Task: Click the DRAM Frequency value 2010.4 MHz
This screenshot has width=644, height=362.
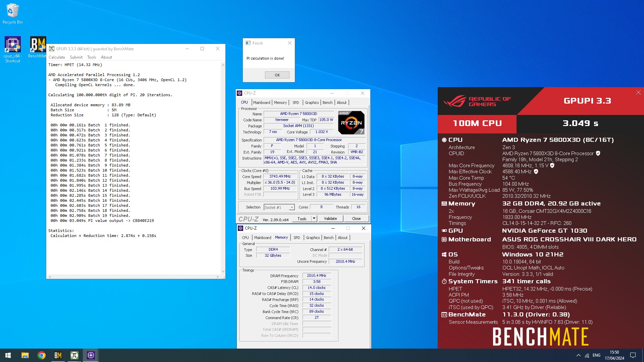Action: 317,276
